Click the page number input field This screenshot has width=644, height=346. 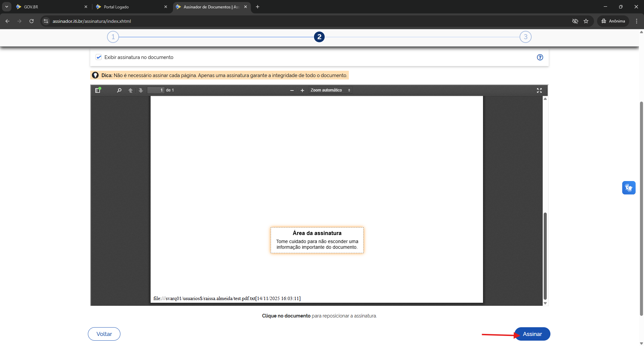click(x=156, y=90)
